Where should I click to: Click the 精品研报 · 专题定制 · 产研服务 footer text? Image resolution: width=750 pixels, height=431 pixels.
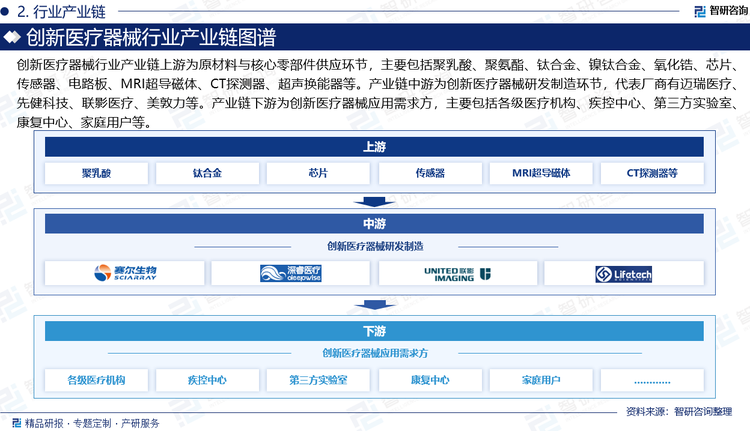[92, 423]
